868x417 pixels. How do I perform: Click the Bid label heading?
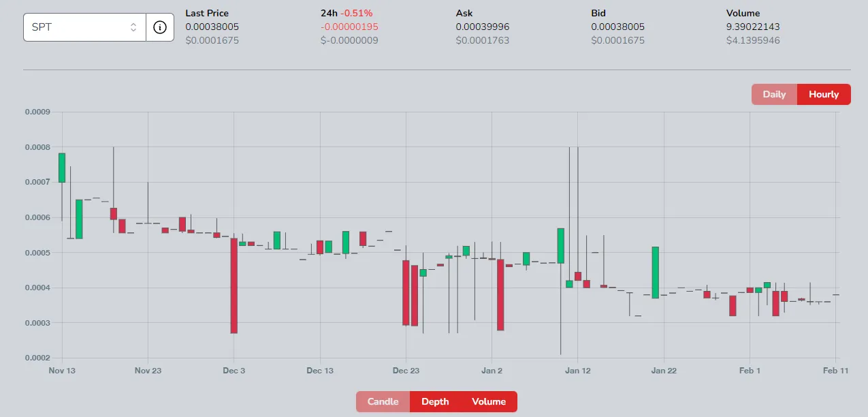point(599,13)
